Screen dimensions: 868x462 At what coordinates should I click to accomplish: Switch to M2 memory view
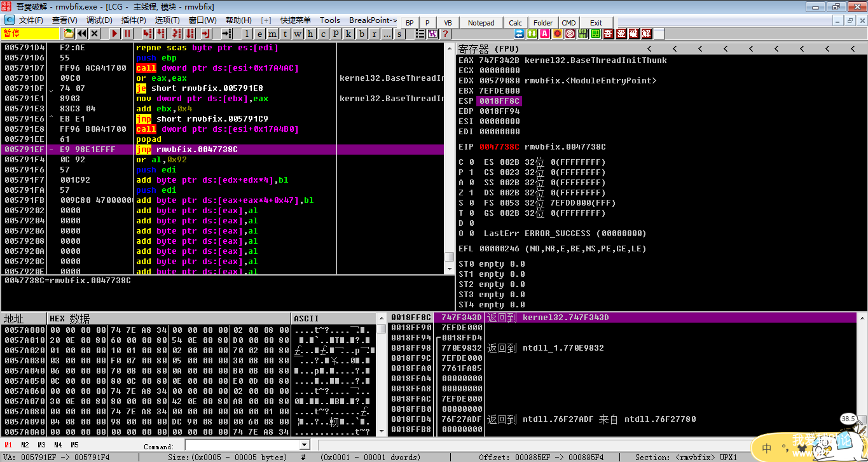click(x=25, y=445)
